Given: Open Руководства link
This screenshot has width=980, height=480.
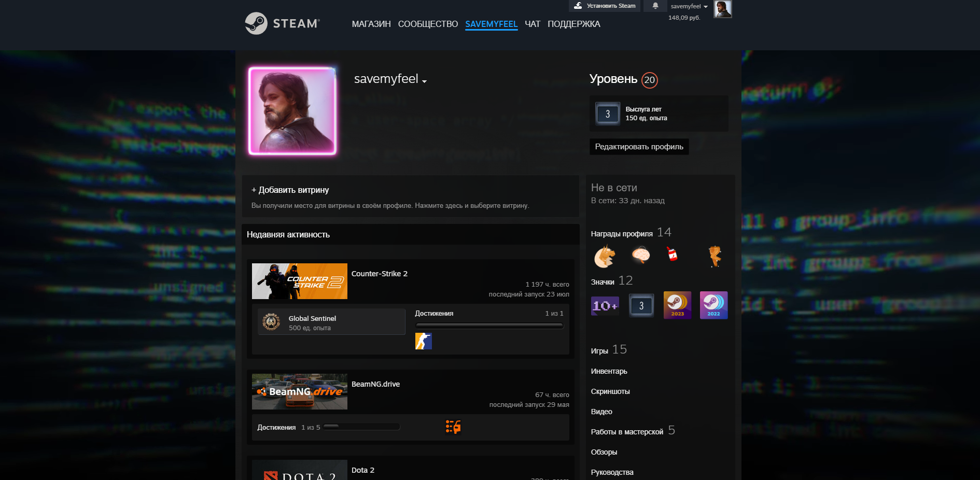Looking at the screenshot, I should [612, 472].
